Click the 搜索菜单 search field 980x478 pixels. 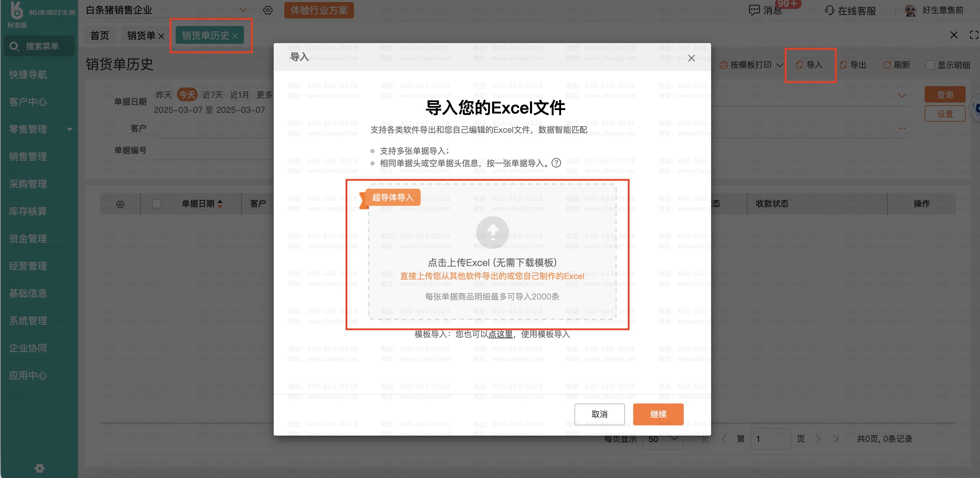(x=40, y=46)
